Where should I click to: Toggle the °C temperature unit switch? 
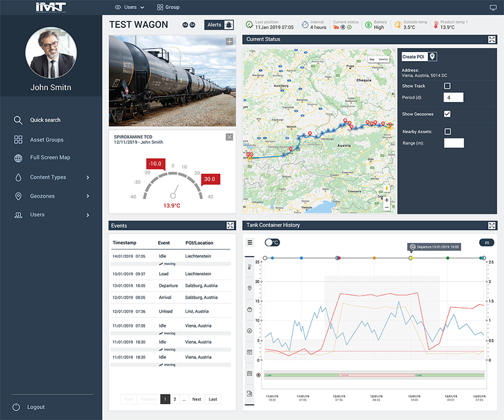272,242
